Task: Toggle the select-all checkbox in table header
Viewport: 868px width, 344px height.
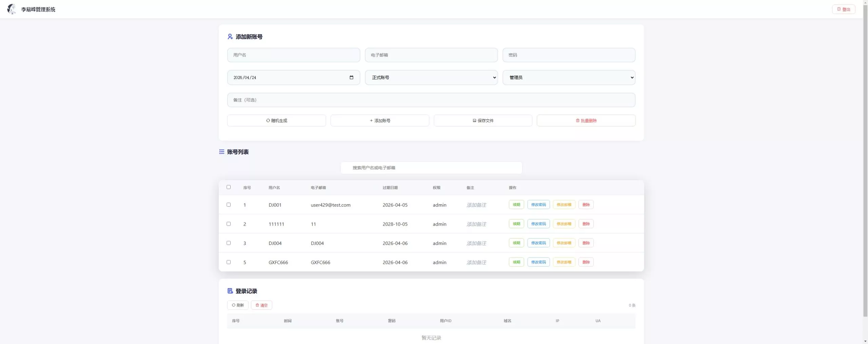Action: point(229,187)
